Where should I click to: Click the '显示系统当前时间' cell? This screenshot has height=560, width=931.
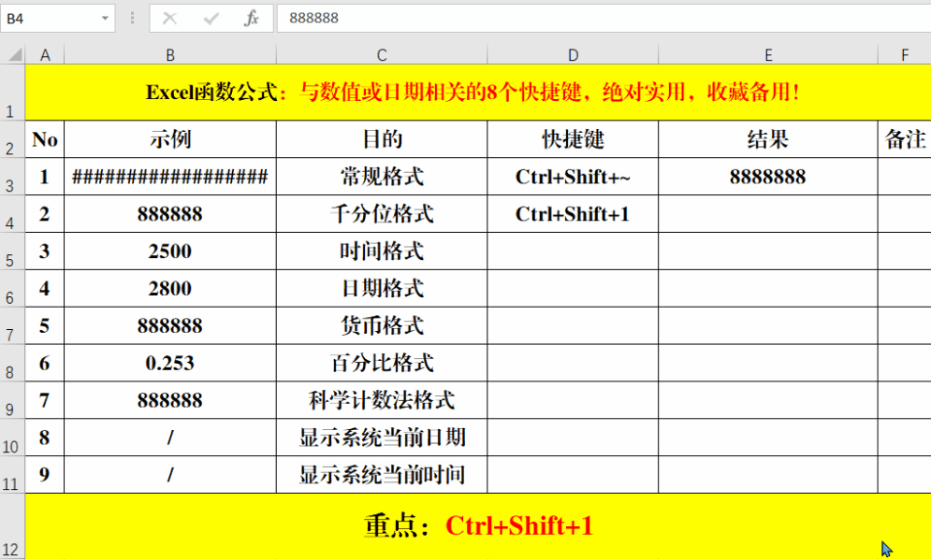coord(382,475)
